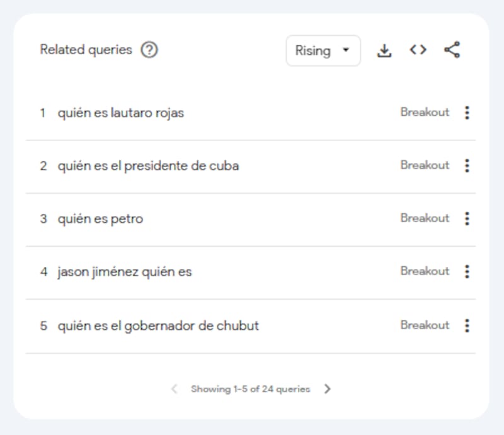Download the related queries CSV
The image size is (504, 435).
click(384, 51)
